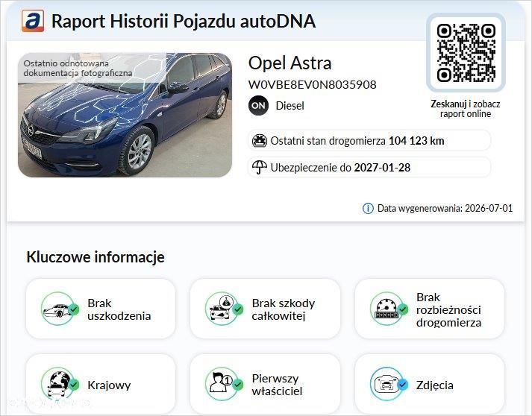Image resolution: width=532 pixels, height=416 pixels.
Task: Open the Zdjęcia card label
Action: click(434, 385)
